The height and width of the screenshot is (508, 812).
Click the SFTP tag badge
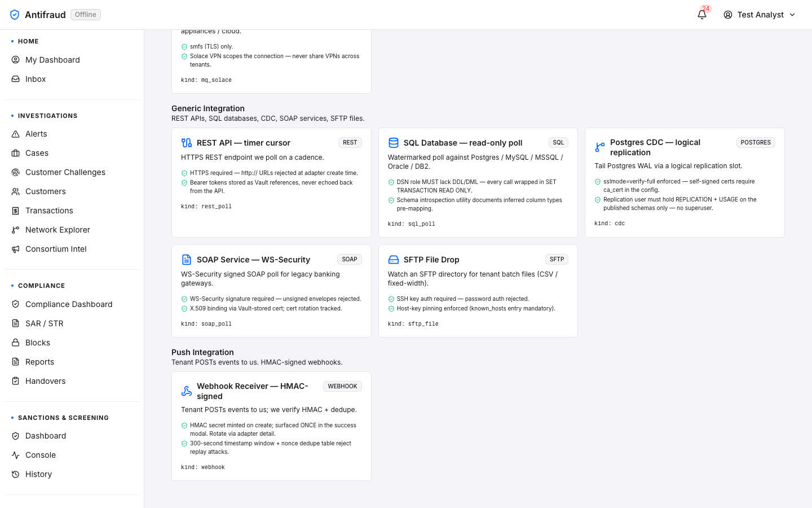coord(557,260)
